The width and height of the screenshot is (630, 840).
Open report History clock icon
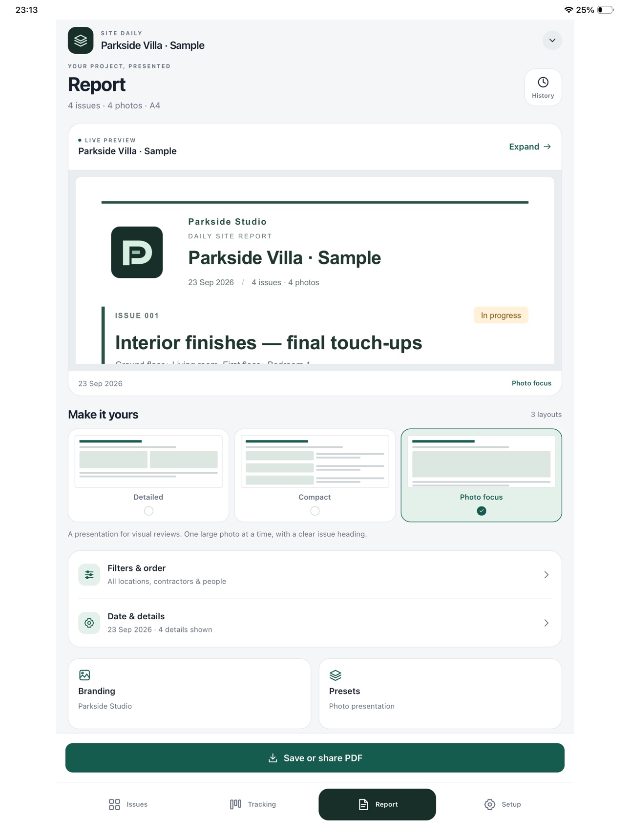[543, 82]
